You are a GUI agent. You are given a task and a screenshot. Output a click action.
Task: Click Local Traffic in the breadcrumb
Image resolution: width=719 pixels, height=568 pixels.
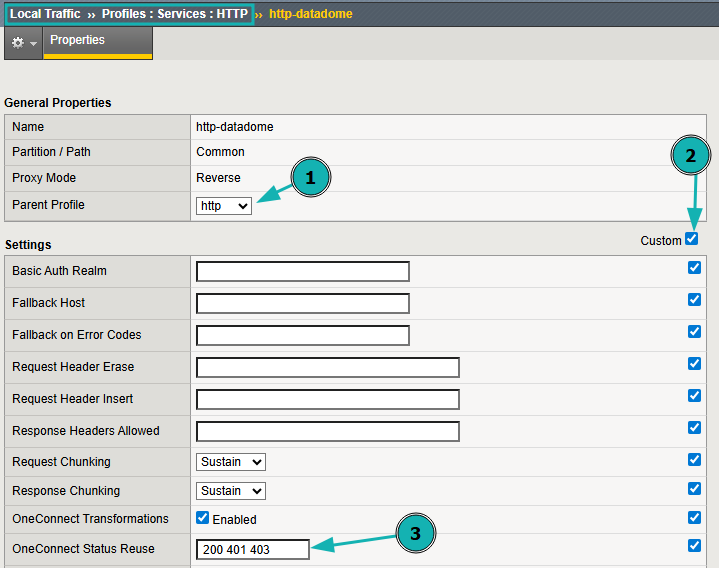click(45, 14)
